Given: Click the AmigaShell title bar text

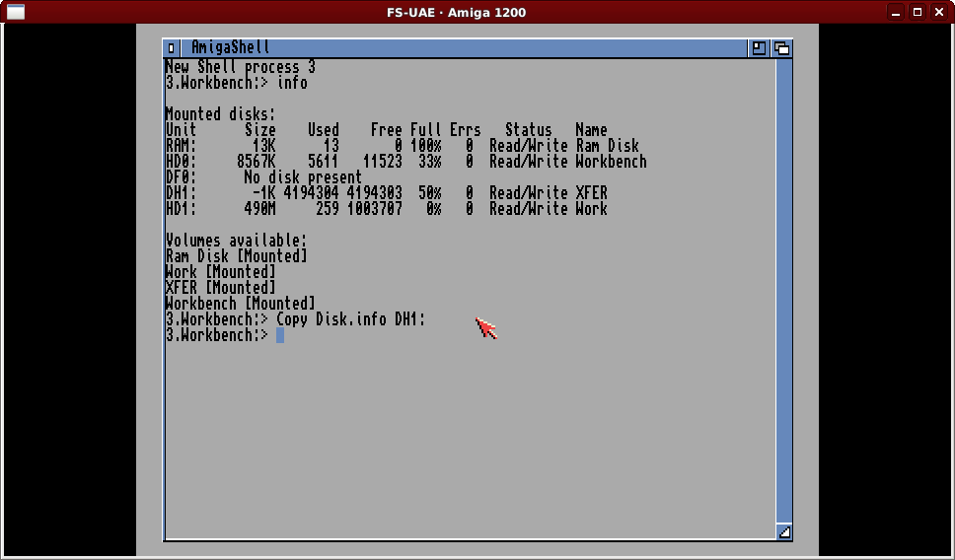Looking at the screenshot, I should pos(230,47).
